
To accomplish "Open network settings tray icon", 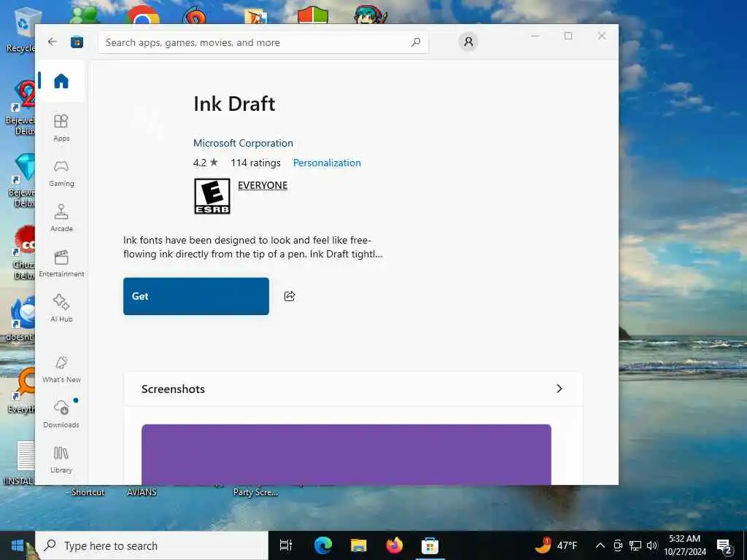I will pyautogui.click(x=635, y=545).
